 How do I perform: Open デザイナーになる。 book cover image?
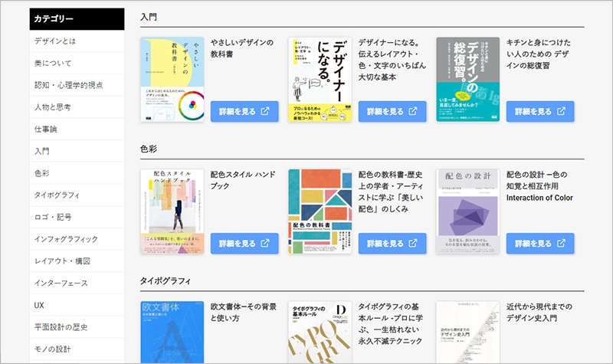(320, 80)
